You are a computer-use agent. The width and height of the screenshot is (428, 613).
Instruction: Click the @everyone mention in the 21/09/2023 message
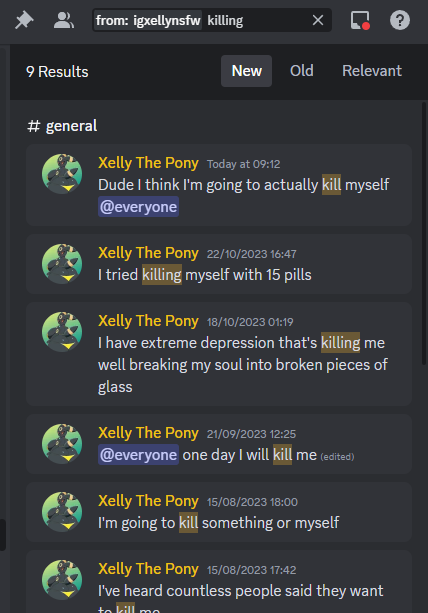tap(138, 455)
